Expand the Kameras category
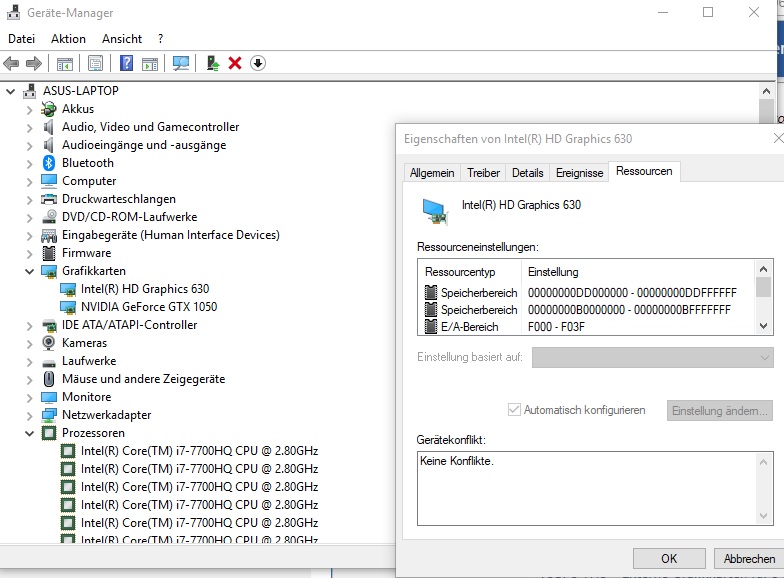 coord(30,344)
